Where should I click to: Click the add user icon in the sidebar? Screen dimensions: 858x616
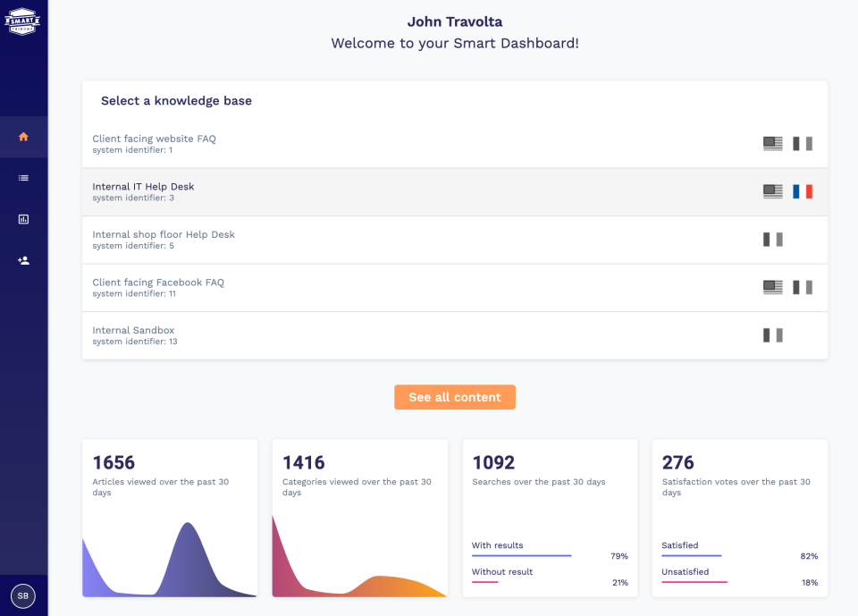pos(23,260)
